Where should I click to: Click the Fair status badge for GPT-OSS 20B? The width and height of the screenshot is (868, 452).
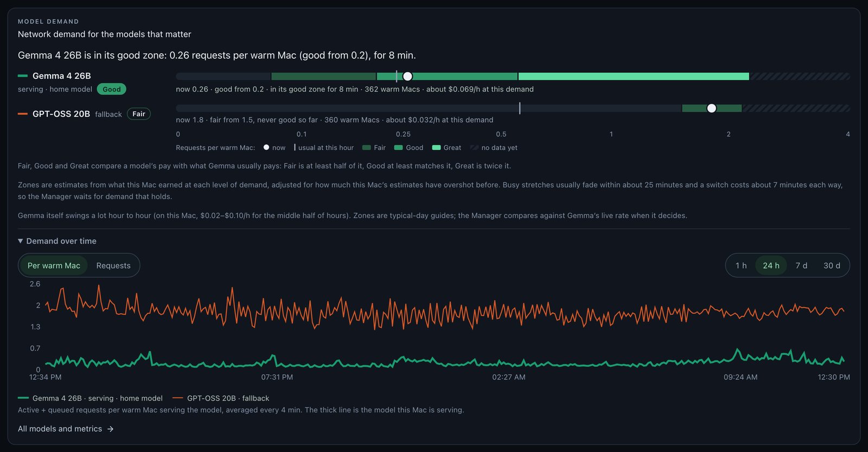pos(139,114)
